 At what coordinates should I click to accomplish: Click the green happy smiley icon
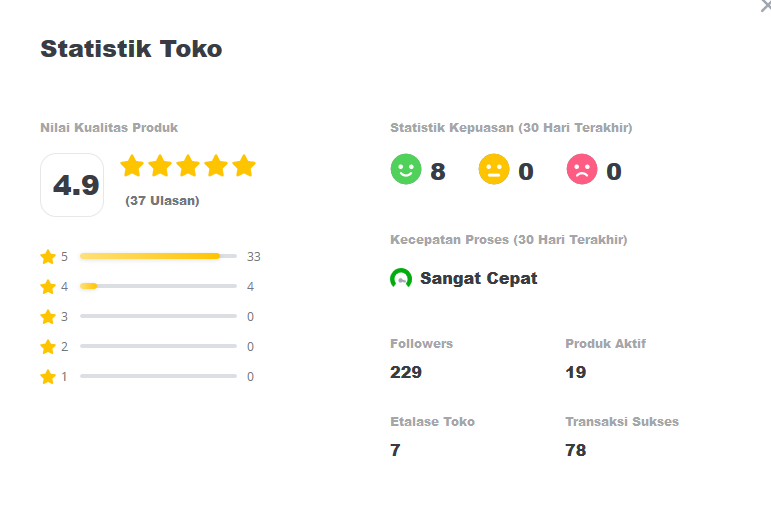406,170
